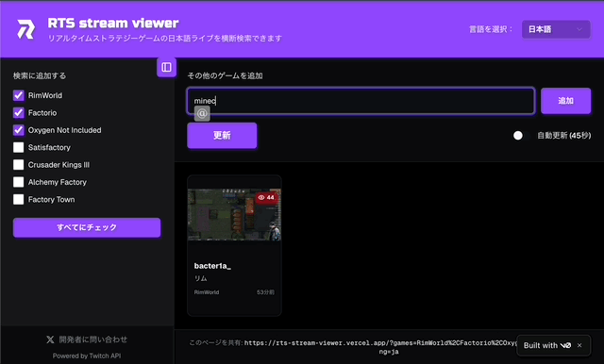604x364 pixels.
Task: Click the 更新 button
Action: coord(222,136)
